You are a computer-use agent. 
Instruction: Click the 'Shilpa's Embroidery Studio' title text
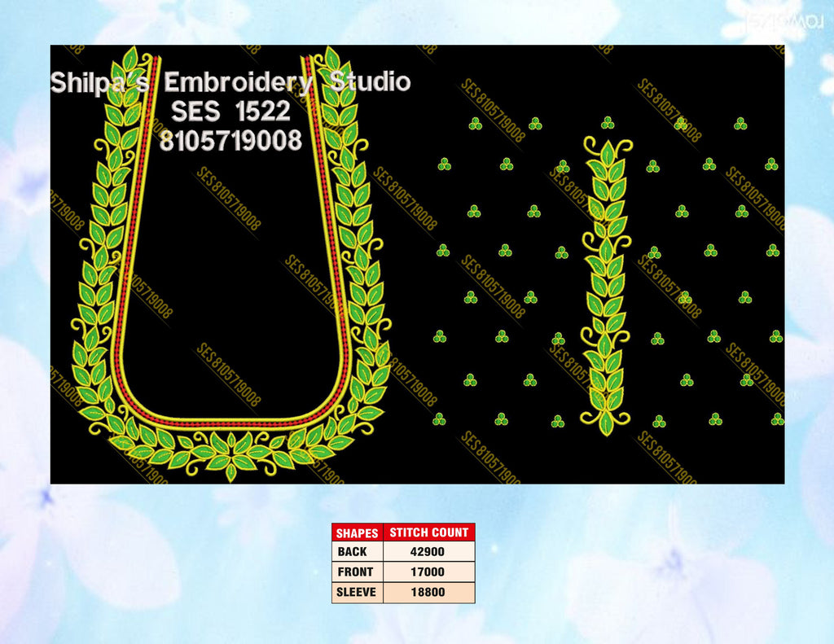pyautogui.click(x=230, y=82)
